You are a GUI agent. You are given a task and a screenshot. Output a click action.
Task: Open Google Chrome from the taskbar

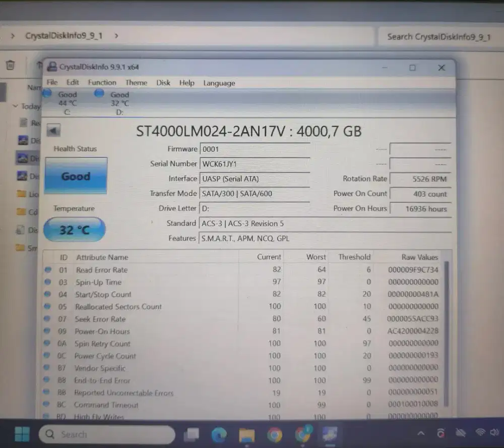pyautogui.click(x=274, y=435)
